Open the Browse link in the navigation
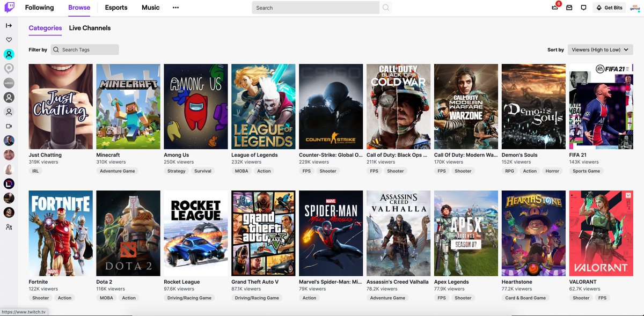Viewport: 644px width, 316px height. [79, 8]
